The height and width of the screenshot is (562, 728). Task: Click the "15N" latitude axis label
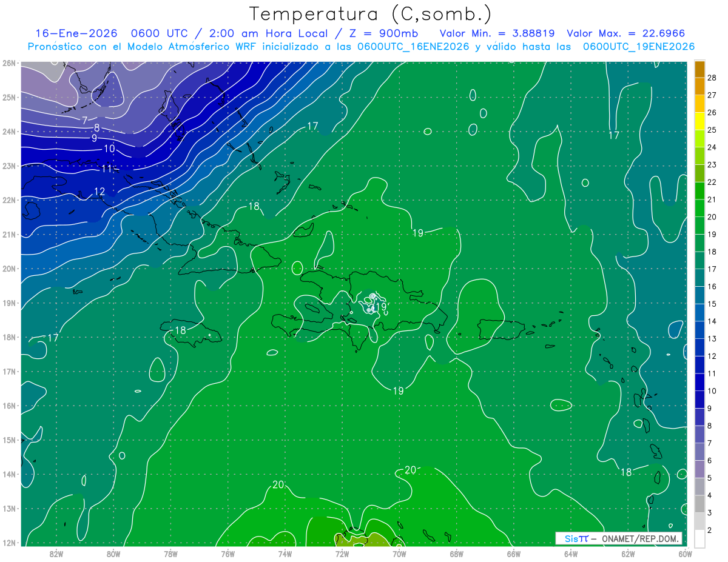[9, 440]
